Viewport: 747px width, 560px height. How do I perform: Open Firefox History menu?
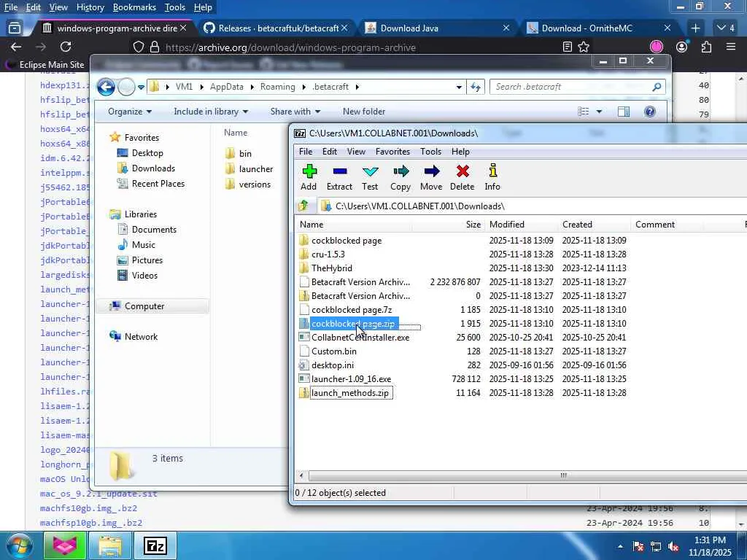pos(90,7)
